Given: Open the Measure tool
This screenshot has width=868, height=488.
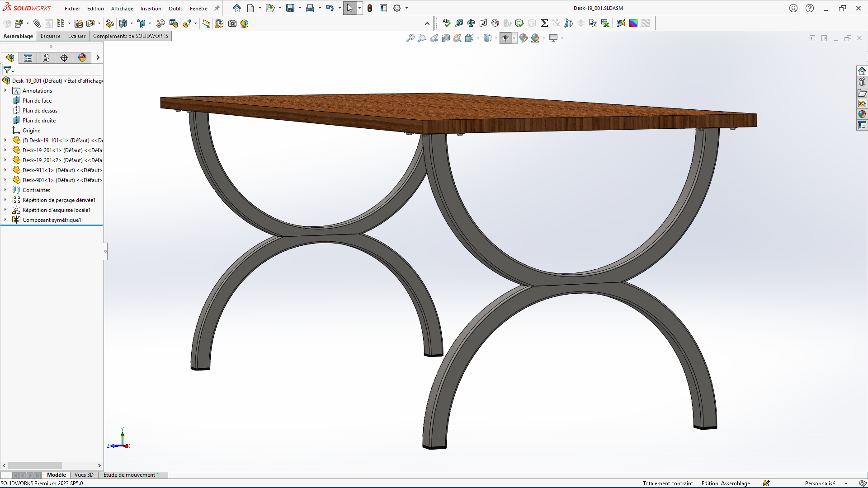Looking at the screenshot, I should (x=459, y=23).
